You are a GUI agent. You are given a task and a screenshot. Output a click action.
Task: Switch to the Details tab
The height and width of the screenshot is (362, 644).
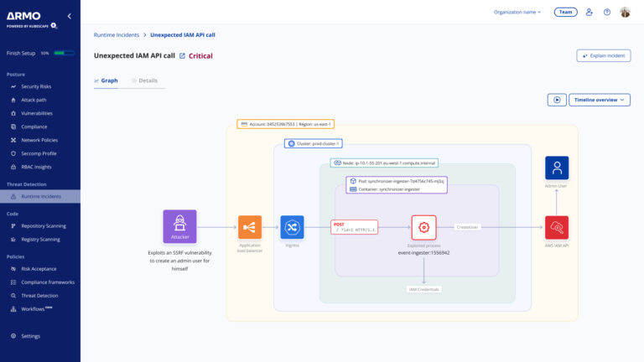pos(144,80)
